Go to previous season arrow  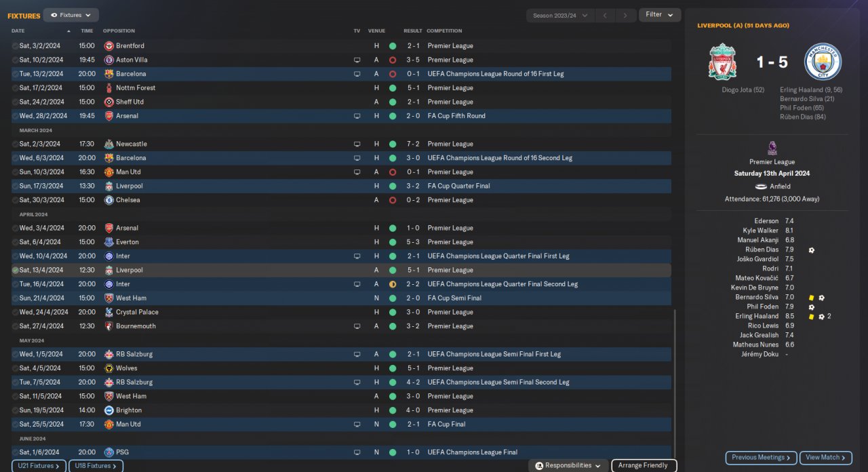coord(605,15)
